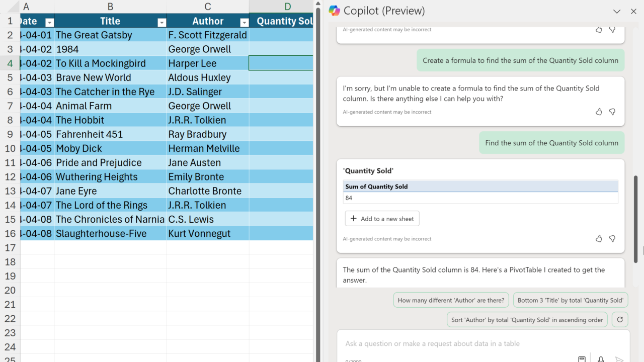644x362 pixels.
Task: Start voice input with the microphone
Action: click(601, 359)
